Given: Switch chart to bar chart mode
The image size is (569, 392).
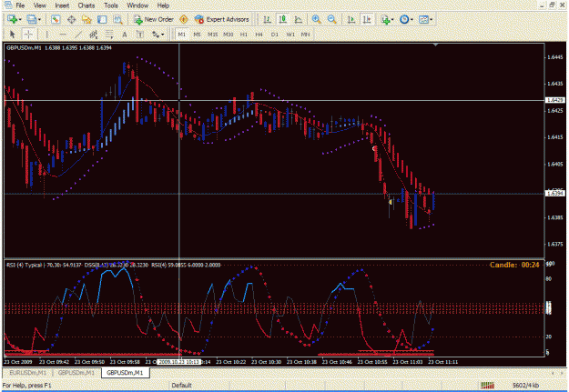Looking at the screenshot, I should [268, 19].
